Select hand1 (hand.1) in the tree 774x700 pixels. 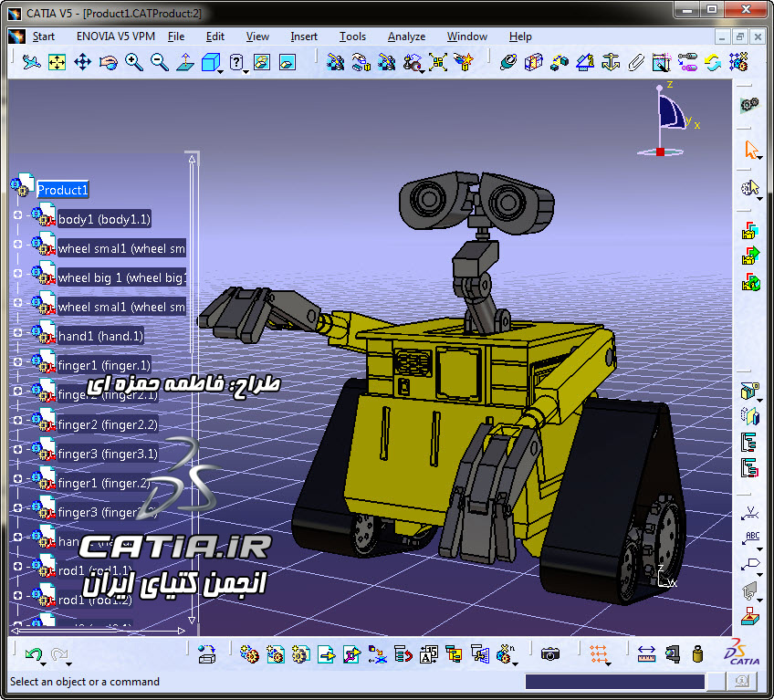tap(100, 336)
